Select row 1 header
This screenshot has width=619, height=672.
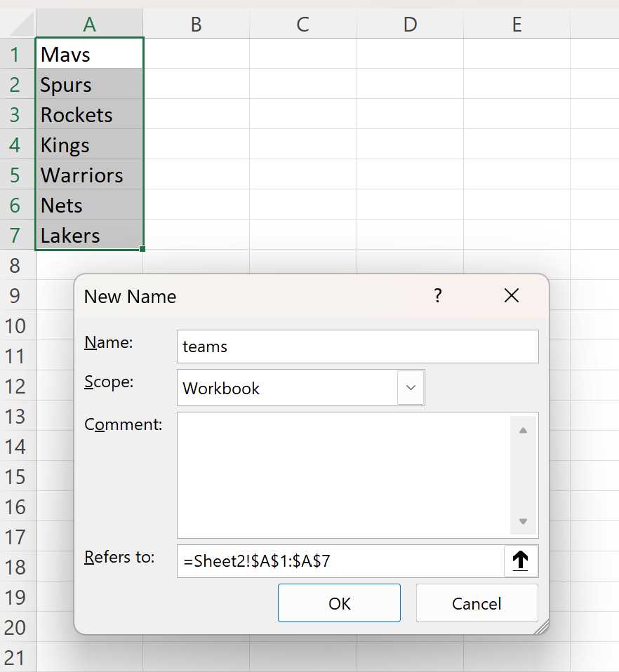(18, 53)
